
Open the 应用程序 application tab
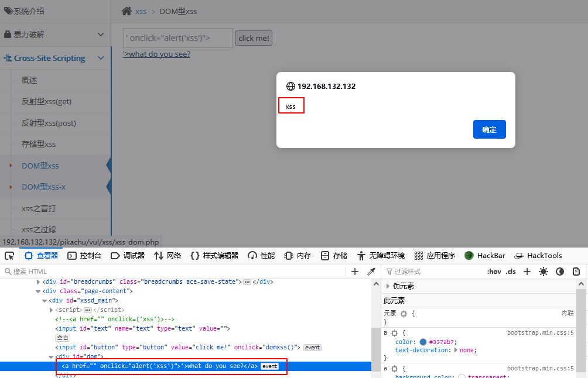(x=435, y=256)
